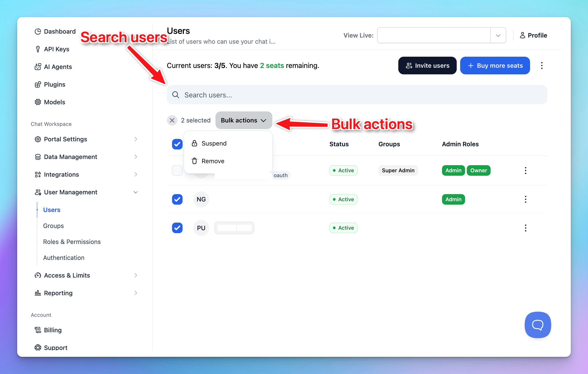Uncheck the PU user checkbox

pos(177,228)
